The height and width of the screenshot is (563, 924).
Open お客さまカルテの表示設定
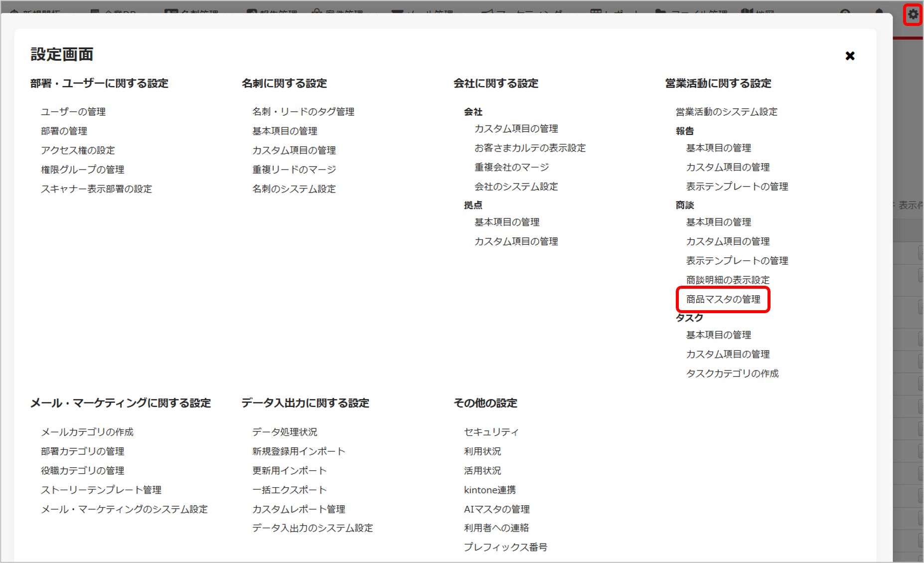[530, 148]
